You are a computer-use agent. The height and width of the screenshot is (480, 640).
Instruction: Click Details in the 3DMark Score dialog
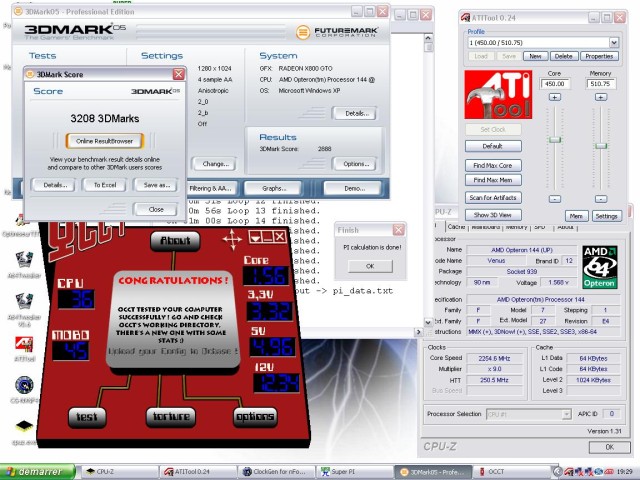(55, 185)
